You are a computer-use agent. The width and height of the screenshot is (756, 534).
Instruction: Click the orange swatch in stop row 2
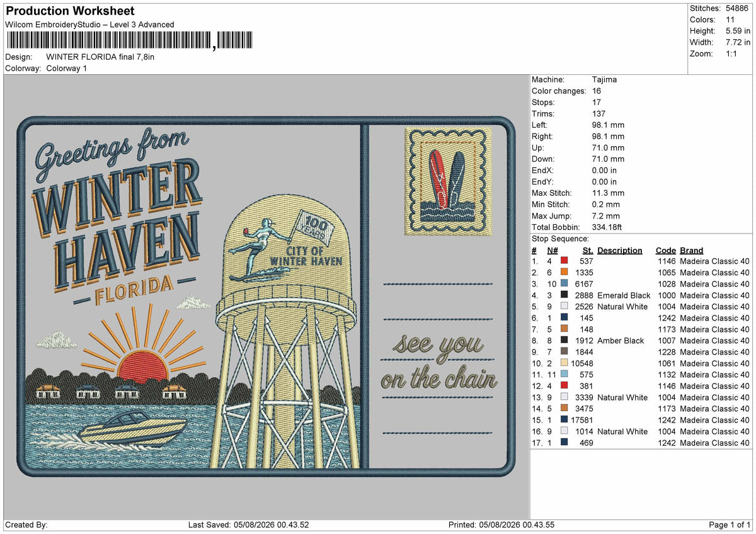click(x=564, y=272)
